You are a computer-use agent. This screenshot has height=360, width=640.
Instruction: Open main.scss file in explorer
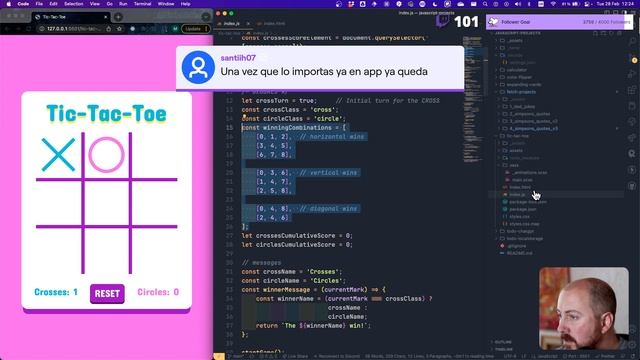coord(522,180)
